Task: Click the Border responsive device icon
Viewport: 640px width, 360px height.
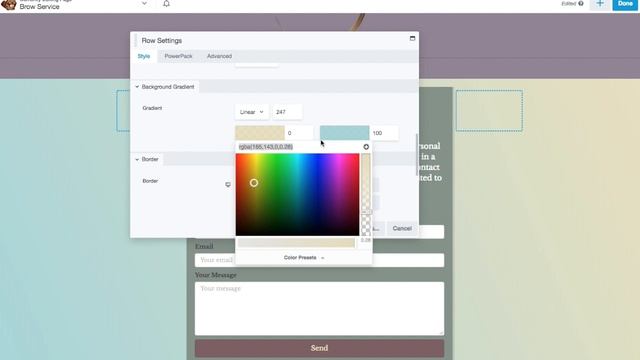Action: click(228, 184)
